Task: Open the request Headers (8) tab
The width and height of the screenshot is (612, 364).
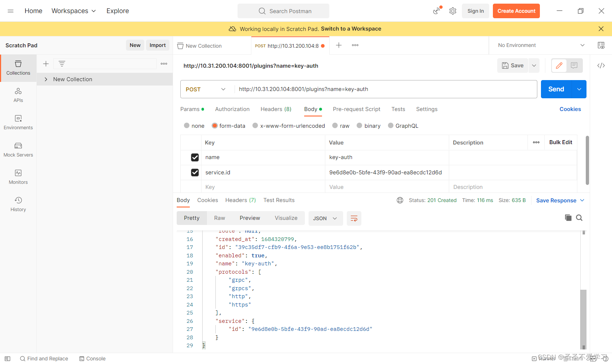Action: 276,109
